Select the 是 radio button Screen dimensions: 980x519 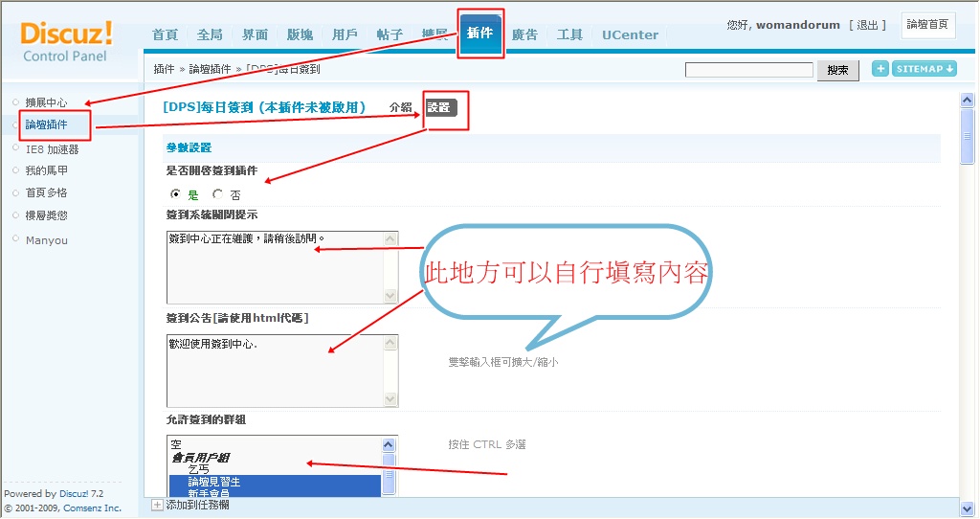coord(175,194)
